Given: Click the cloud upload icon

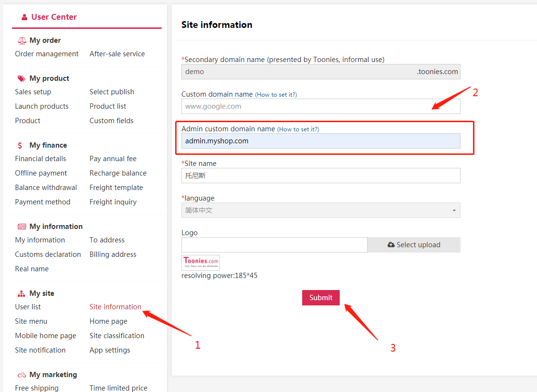Looking at the screenshot, I should [x=391, y=245].
